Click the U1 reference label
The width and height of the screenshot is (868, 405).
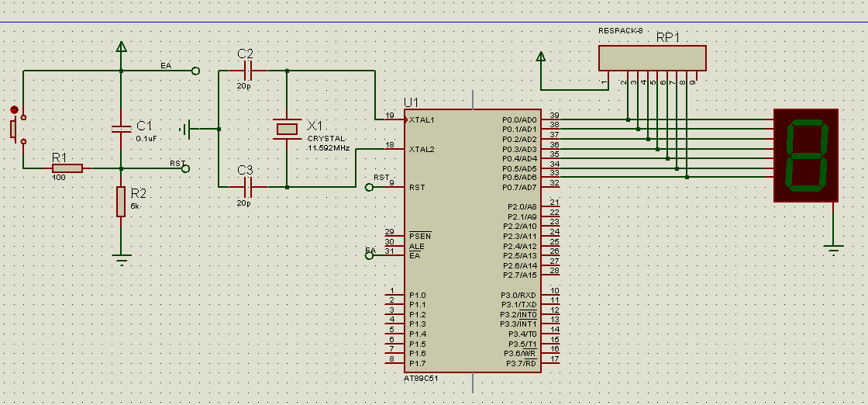(411, 102)
